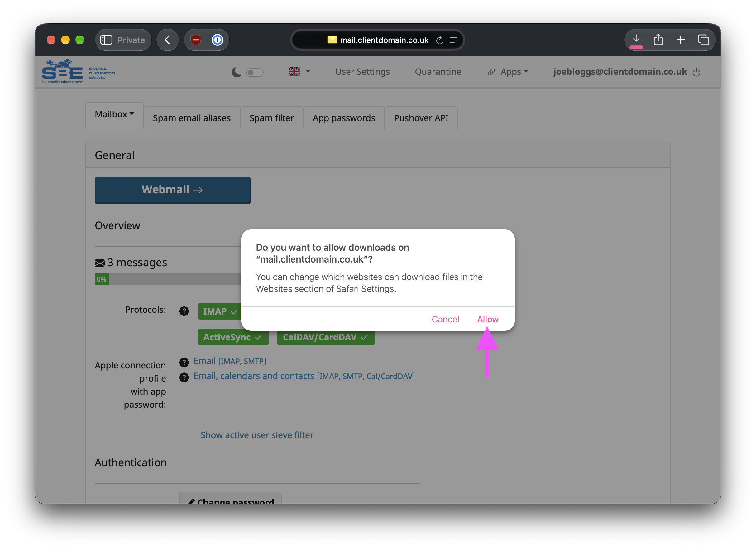Open Reader view icon in address bar
The height and width of the screenshot is (550, 756).
(x=453, y=40)
